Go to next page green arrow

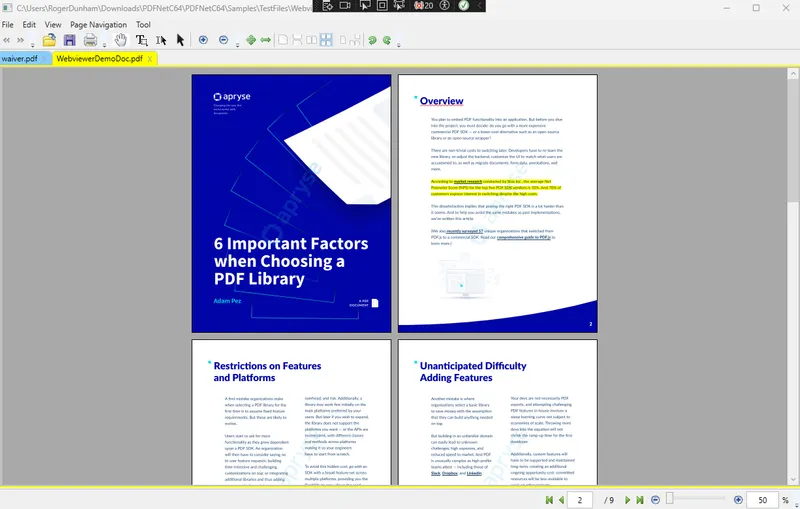[628, 500]
